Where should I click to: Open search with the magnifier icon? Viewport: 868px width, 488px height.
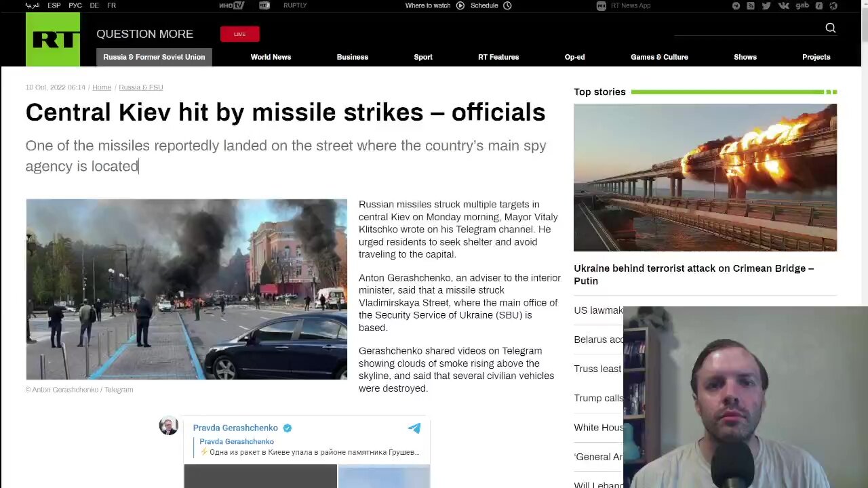(831, 28)
